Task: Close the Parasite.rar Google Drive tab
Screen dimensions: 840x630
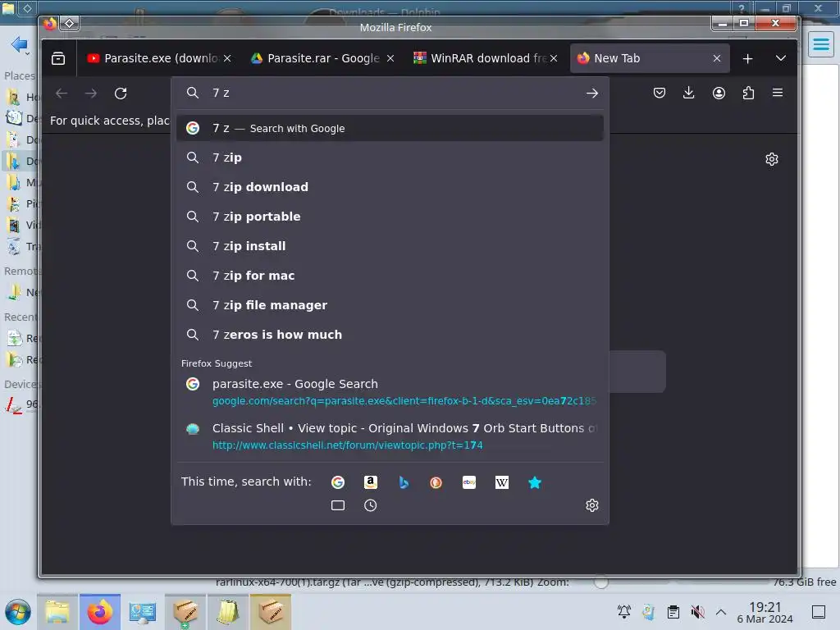Action: click(x=390, y=58)
